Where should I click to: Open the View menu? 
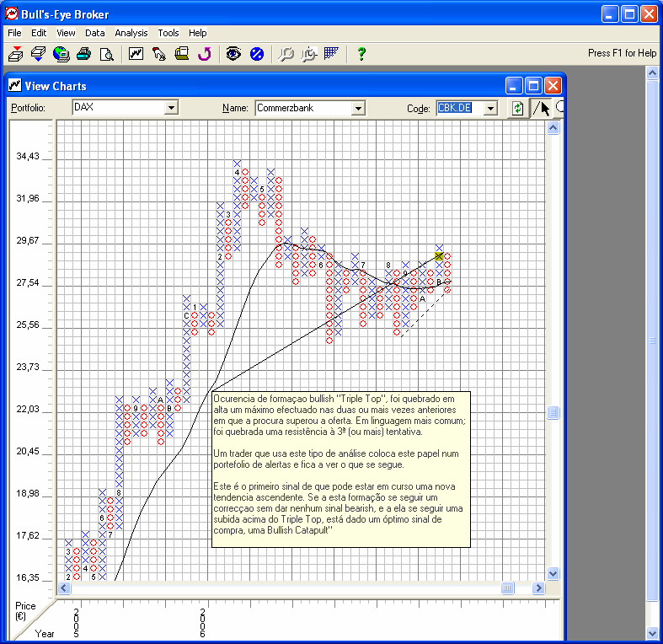pos(66,33)
